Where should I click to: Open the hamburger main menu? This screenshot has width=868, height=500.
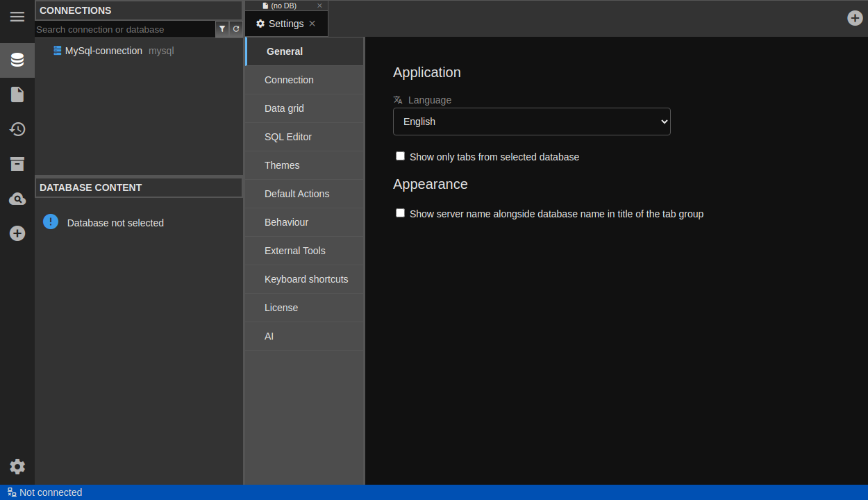(17, 17)
